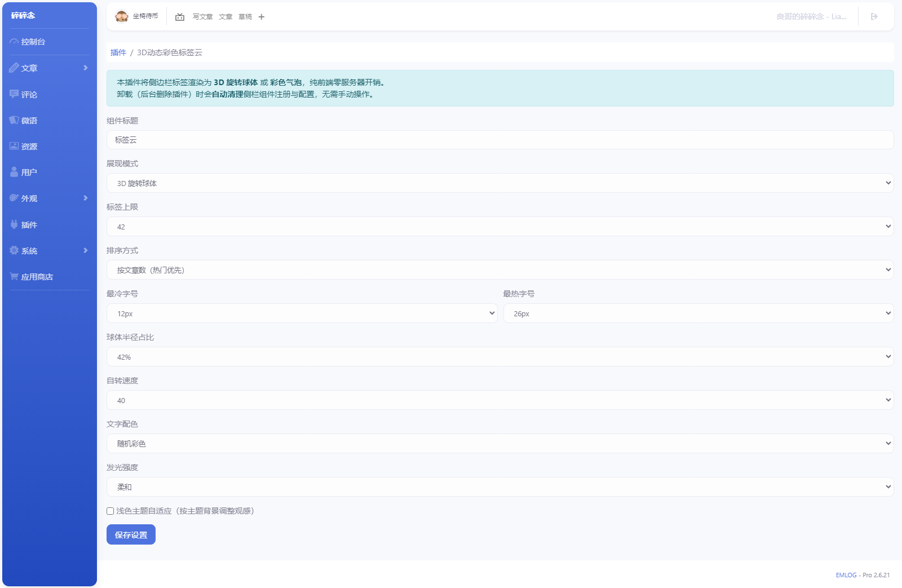Click the 控制台 gauge icon

14,42
